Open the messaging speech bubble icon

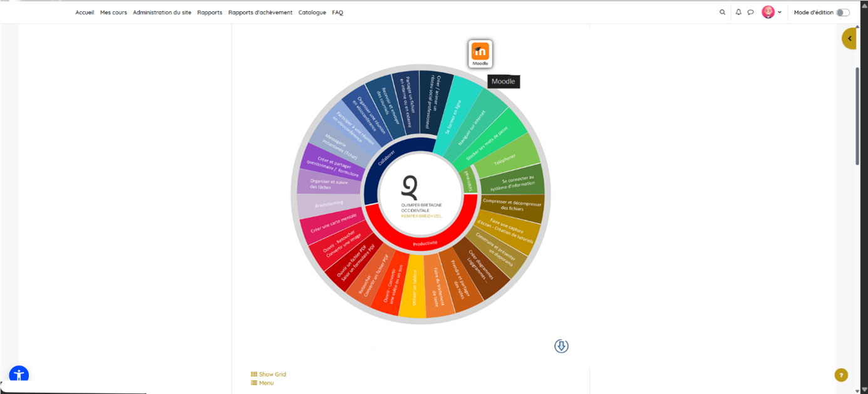pyautogui.click(x=750, y=13)
